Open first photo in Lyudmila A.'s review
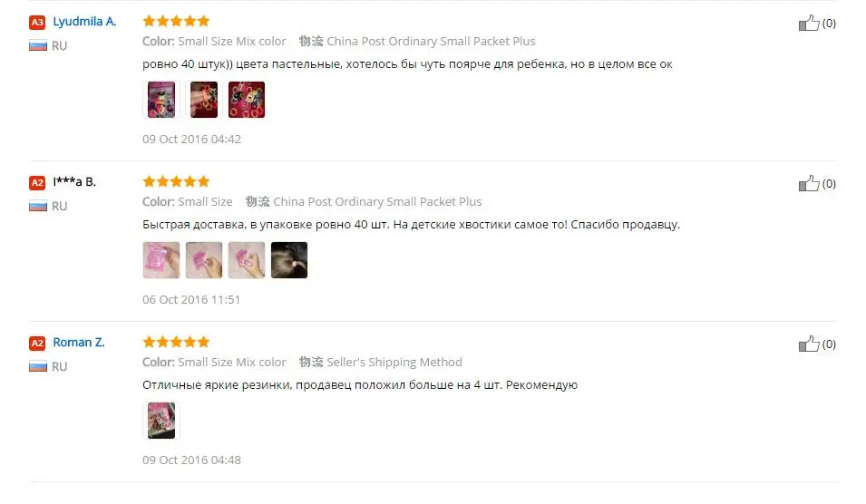The width and height of the screenshot is (866, 504). pos(161,100)
